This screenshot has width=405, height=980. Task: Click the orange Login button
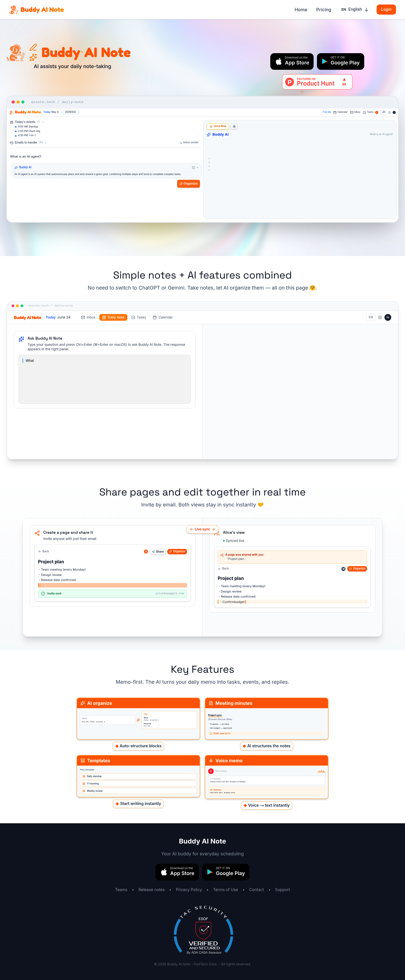tap(386, 10)
